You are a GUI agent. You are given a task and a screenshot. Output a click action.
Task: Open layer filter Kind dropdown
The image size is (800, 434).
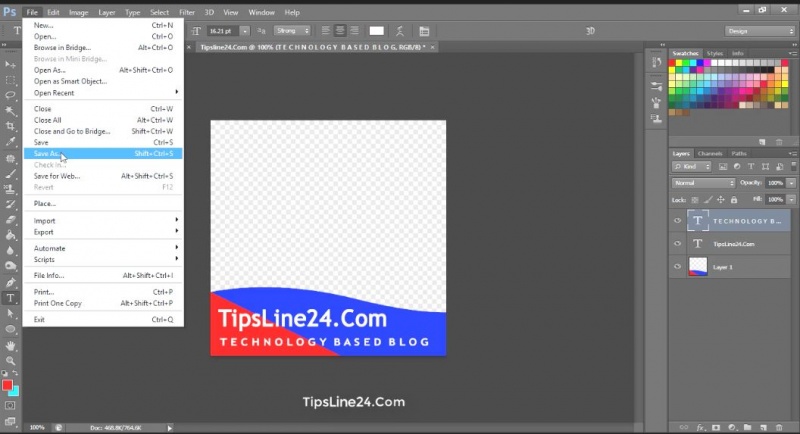[692, 167]
